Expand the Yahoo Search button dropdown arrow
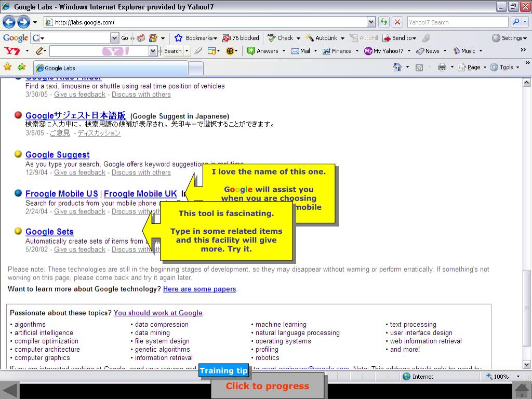 click(x=187, y=51)
